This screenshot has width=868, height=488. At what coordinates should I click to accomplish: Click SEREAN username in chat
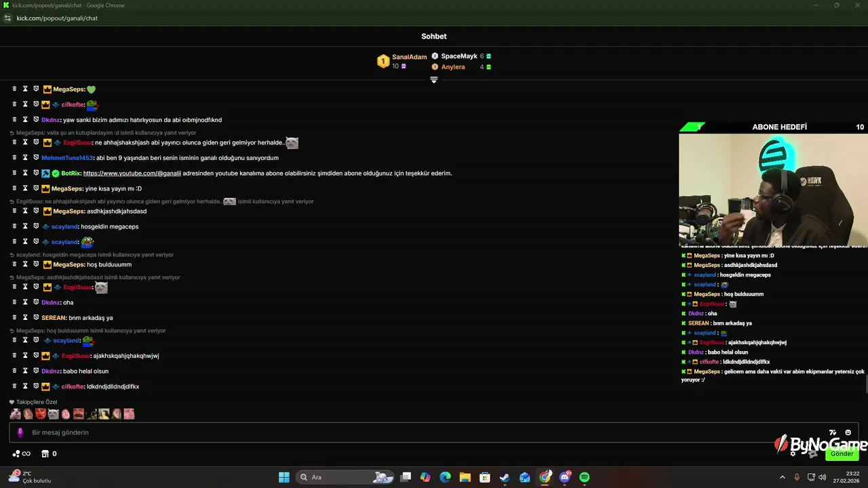pos(54,318)
